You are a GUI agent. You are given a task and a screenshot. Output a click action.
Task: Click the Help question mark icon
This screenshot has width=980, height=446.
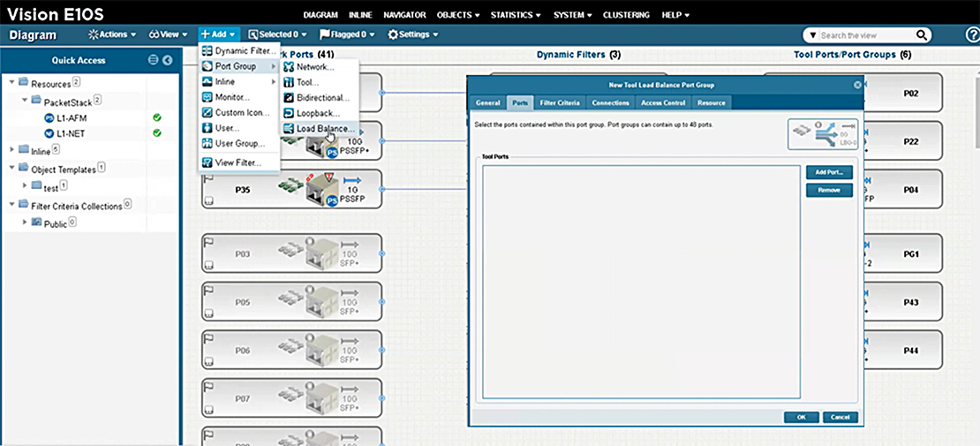973,35
